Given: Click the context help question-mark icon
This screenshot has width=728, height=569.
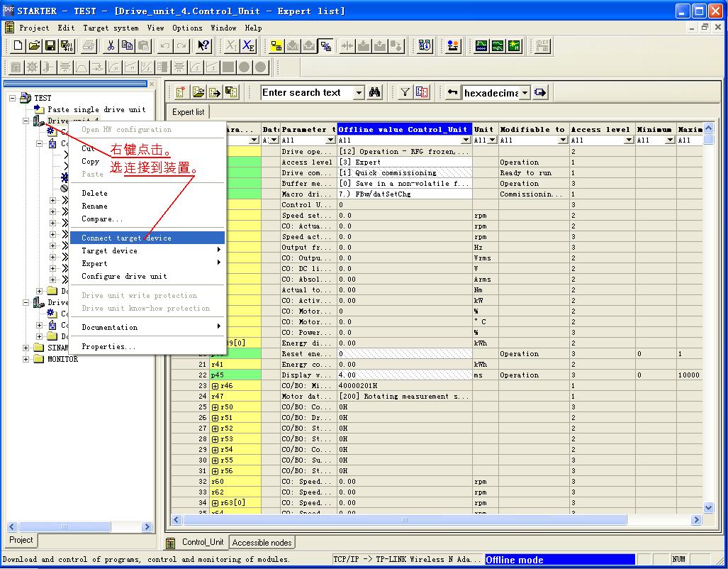Looking at the screenshot, I should point(203,46).
